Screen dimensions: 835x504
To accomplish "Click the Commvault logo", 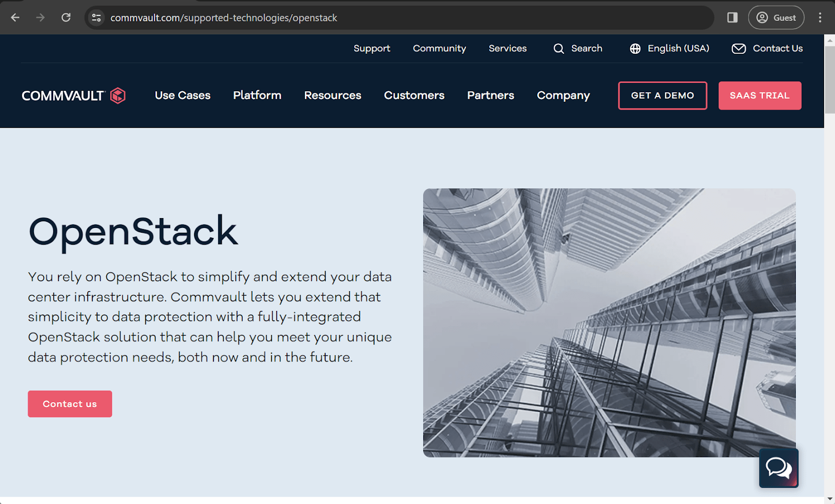I will tap(73, 95).
